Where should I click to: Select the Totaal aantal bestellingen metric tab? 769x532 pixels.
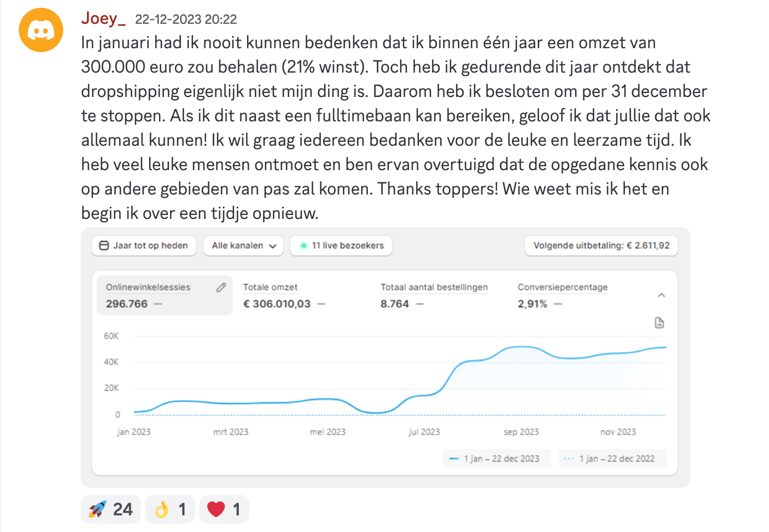point(433,295)
